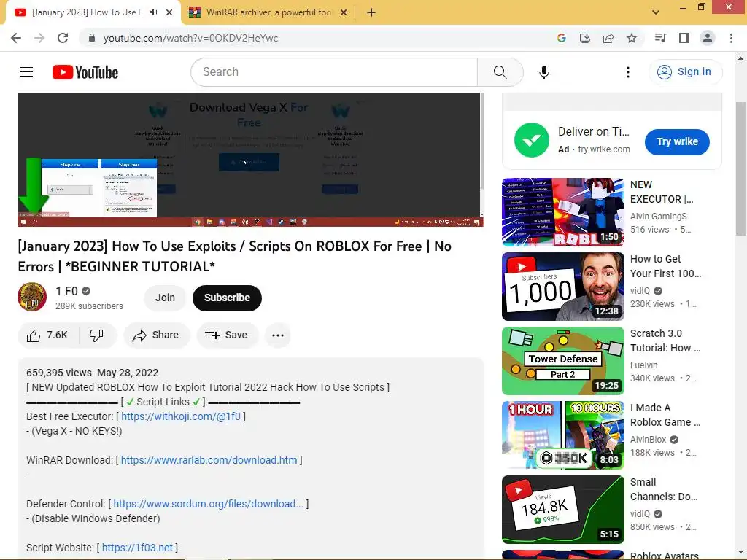Open the sordum.org Defender Control link
Viewport: 747px width, 560px height.
point(208,504)
